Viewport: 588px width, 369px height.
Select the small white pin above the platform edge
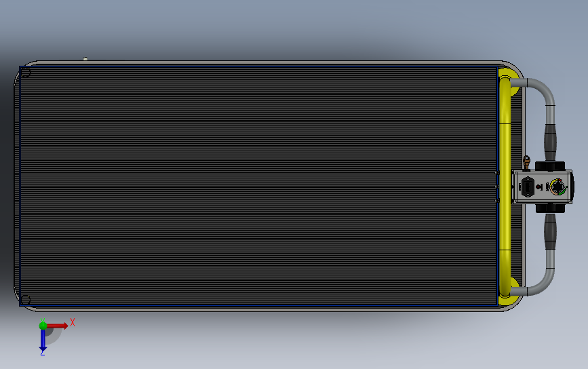click(85, 58)
